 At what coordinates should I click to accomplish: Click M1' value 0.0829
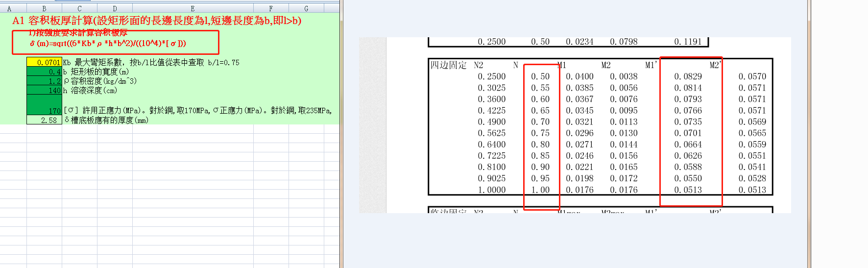[688, 76]
